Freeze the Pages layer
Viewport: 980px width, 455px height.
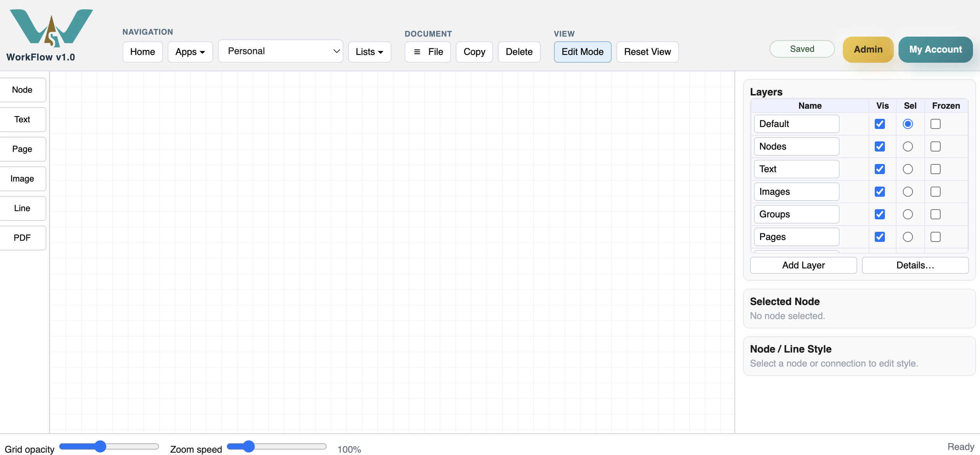point(936,237)
